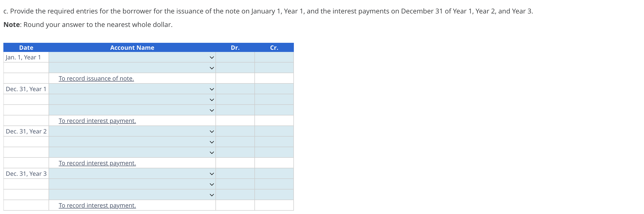
Task: Expand the second account dropdown for Dec. 31, Year 1
Action: [x=212, y=99]
